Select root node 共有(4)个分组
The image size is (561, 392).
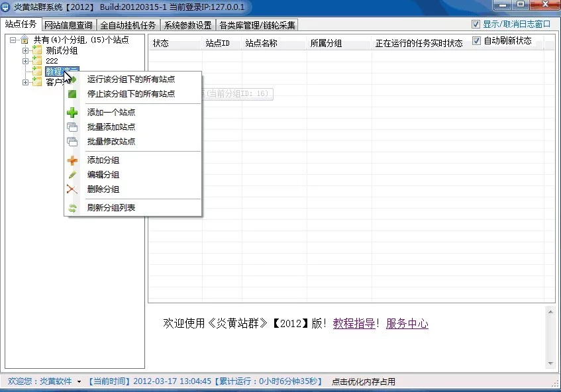[x=81, y=40]
